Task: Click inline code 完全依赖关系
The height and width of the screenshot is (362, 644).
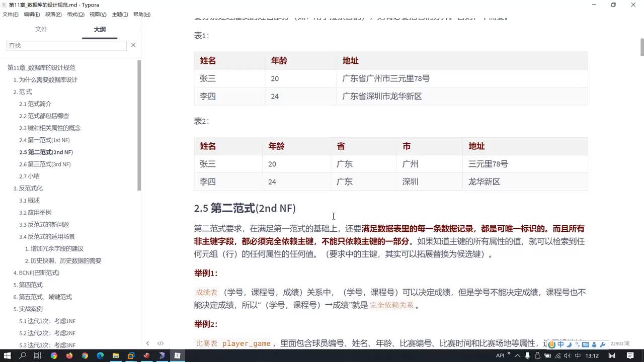Action: tap(391, 305)
